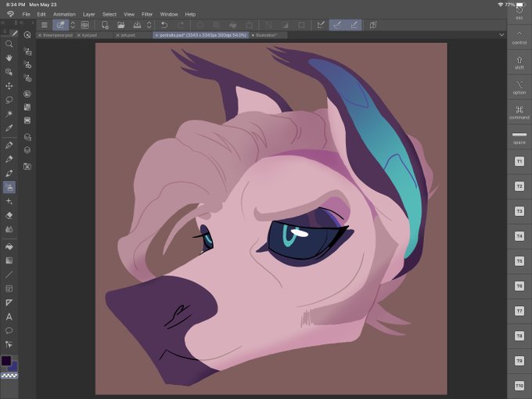The height and width of the screenshot is (399, 532).
Task: Open the File menu
Action: [x=26, y=15]
